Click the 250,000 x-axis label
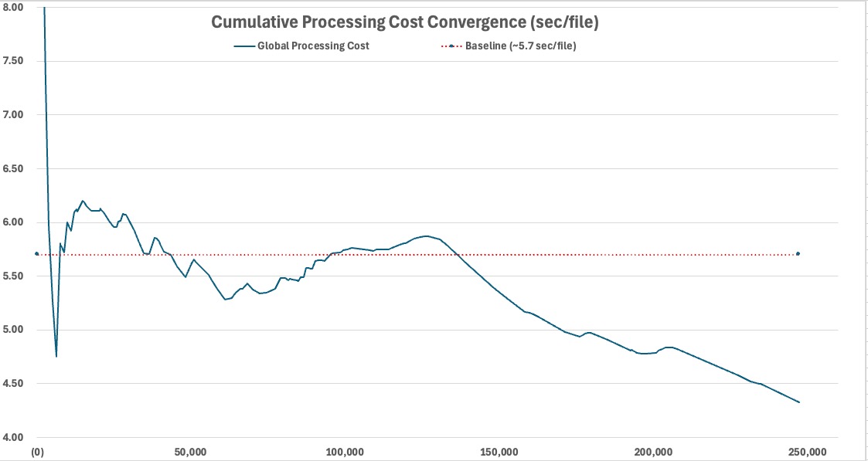This screenshot has height=461, width=868. pos(809,452)
